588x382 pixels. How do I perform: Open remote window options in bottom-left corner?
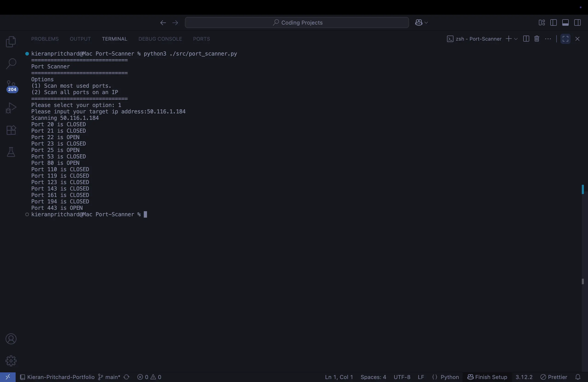pyautogui.click(x=7, y=377)
